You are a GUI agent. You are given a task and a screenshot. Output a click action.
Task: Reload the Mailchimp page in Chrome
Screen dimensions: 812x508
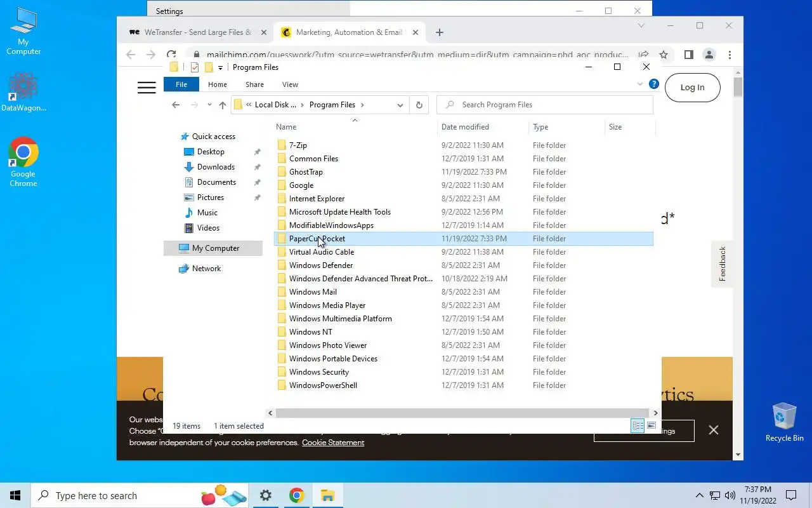pyautogui.click(x=171, y=55)
